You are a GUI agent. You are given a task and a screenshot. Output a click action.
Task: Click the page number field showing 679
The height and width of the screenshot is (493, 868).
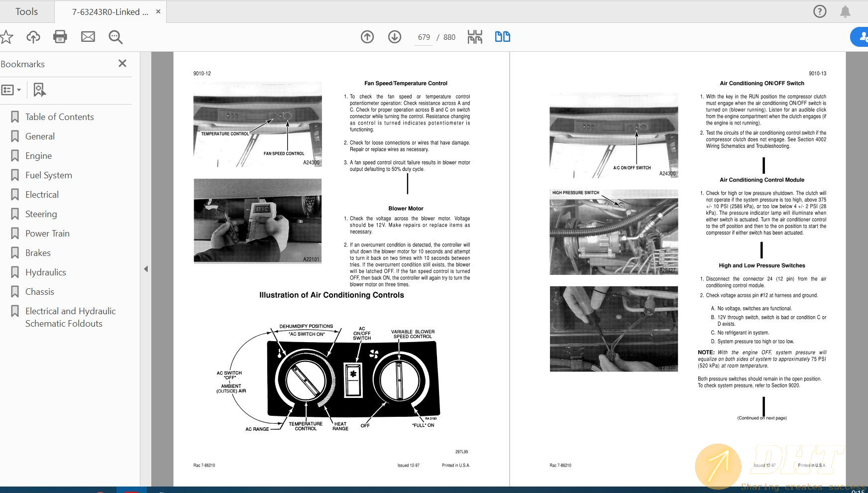point(424,37)
